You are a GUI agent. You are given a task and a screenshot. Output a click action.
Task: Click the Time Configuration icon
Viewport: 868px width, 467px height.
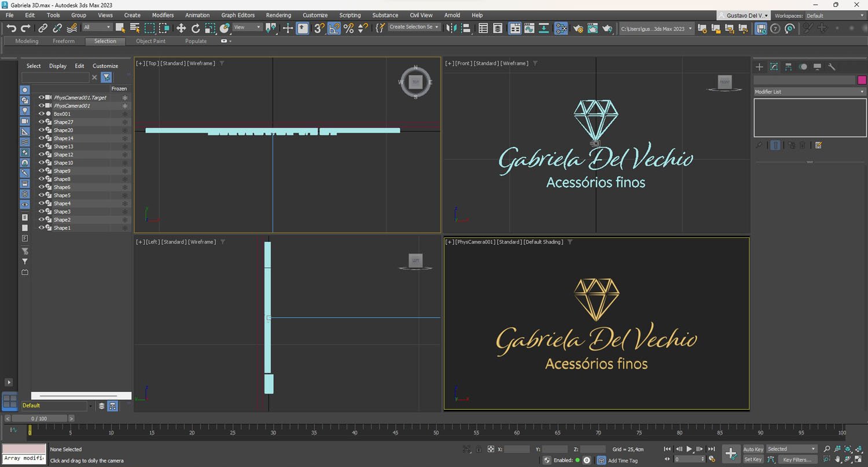(712, 459)
